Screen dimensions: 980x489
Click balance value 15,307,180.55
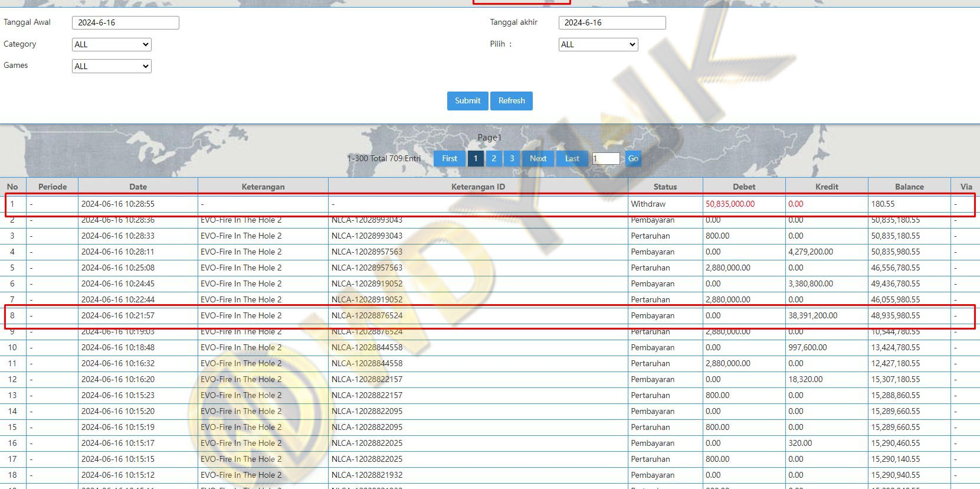click(896, 379)
